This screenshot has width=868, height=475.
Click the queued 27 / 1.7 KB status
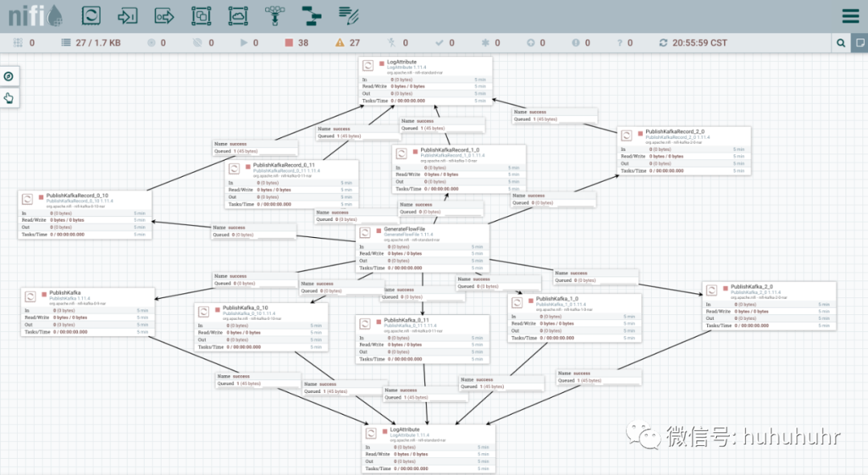[x=91, y=43]
